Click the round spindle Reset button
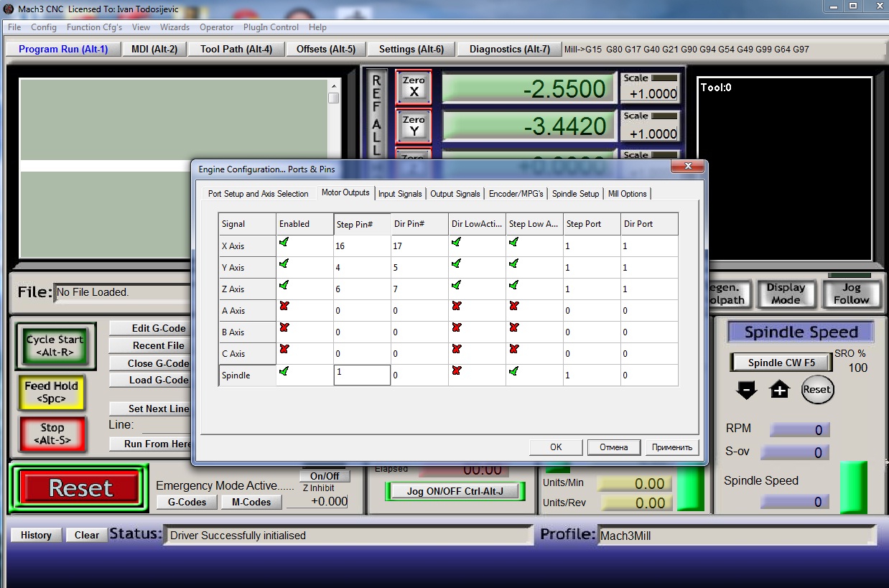The width and height of the screenshot is (889, 588). (817, 390)
